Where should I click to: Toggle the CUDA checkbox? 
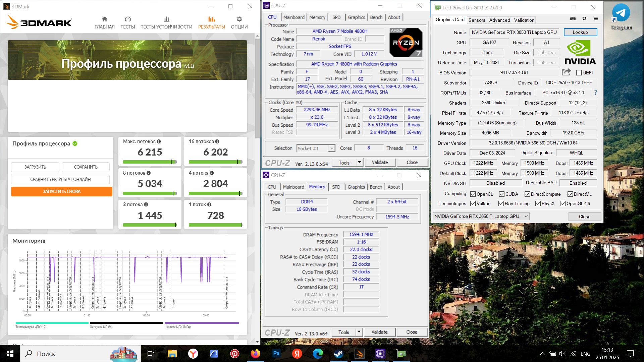[x=502, y=194]
